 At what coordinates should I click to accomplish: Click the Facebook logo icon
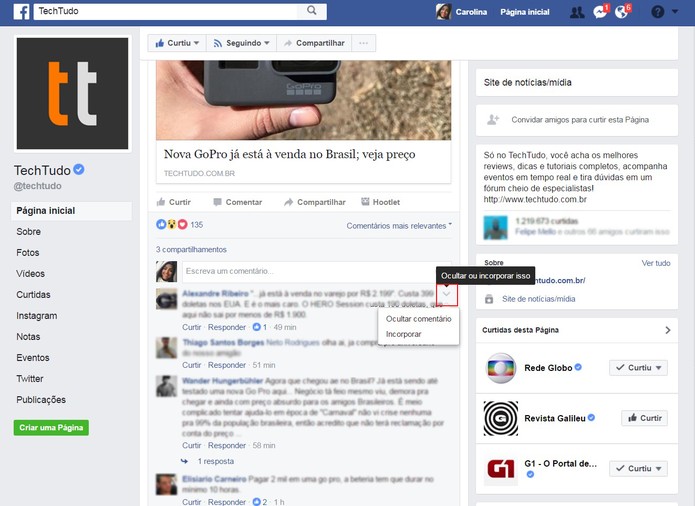point(21,11)
